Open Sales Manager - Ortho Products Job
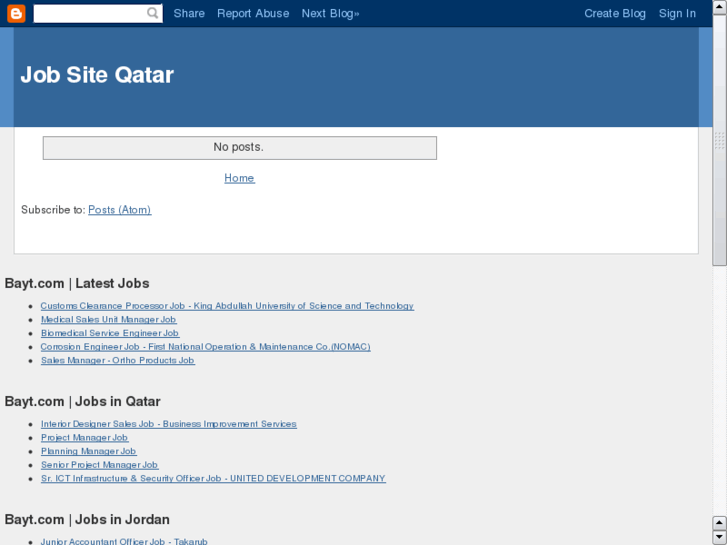 coord(118,360)
